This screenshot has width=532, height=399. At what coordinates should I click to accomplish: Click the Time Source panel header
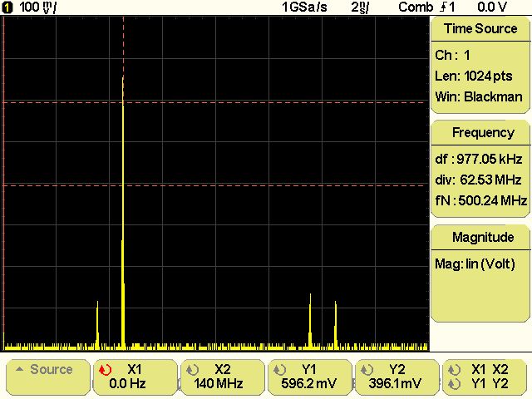point(480,29)
